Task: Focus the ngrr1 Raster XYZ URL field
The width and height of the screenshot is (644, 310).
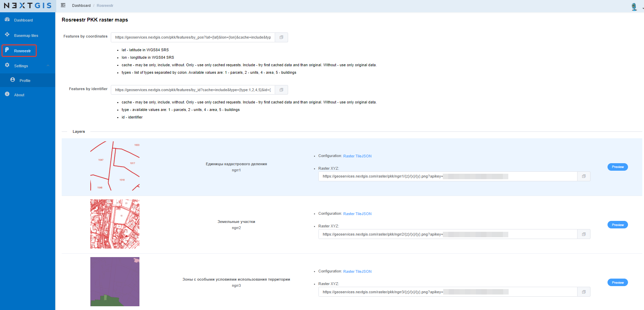Action: click(x=448, y=176)
